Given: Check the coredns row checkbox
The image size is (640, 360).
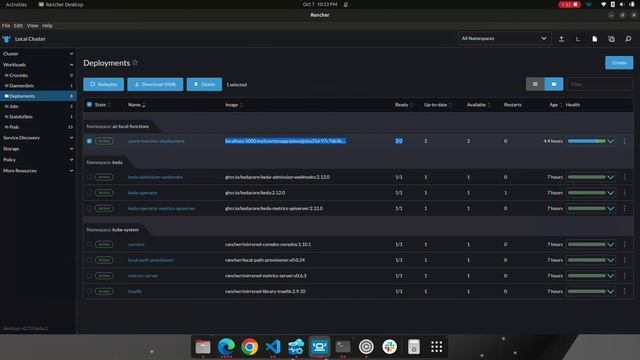Looking at the screenshot, I should tap(89, 244).
